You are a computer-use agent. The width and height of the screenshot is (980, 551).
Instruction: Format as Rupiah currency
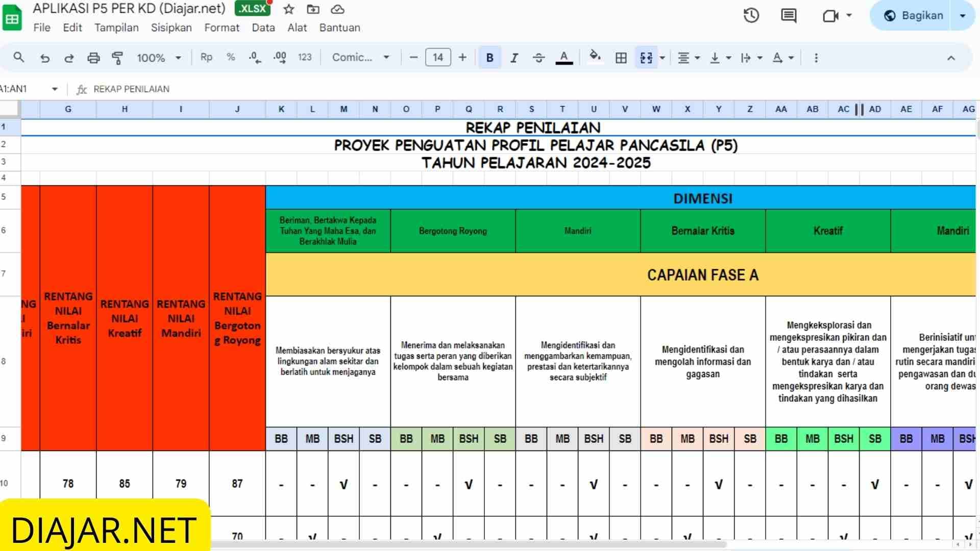[206, 57]
